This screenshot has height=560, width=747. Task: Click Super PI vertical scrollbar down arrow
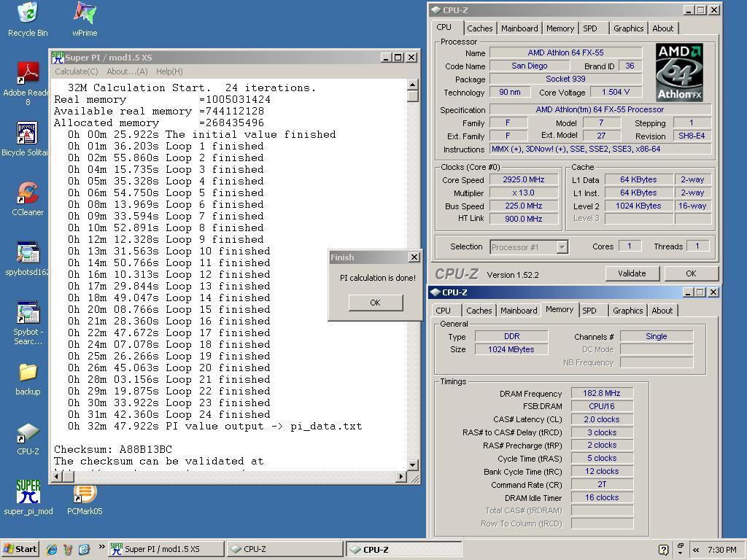click(x=413, y=465)
